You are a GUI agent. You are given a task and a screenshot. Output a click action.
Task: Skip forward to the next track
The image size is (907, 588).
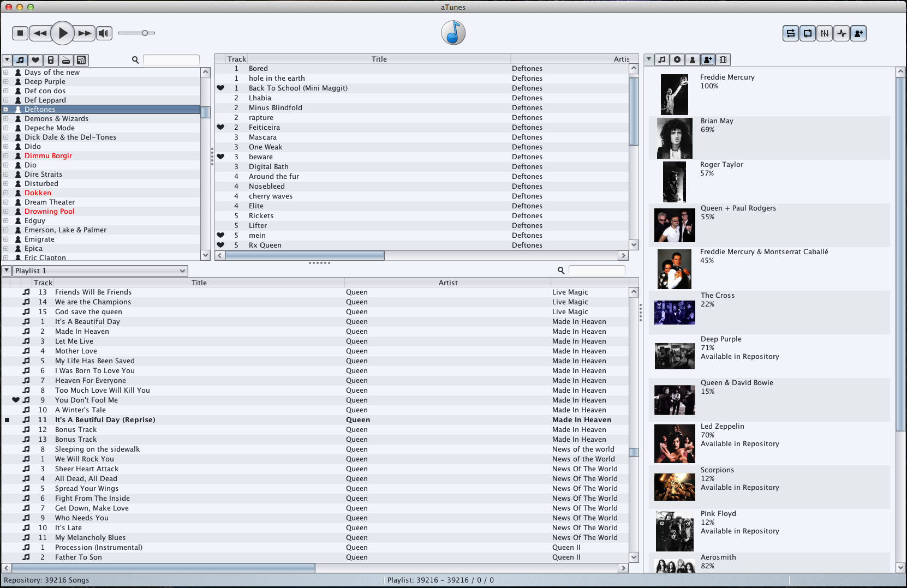pyautogui.click(x=85, y=33)
